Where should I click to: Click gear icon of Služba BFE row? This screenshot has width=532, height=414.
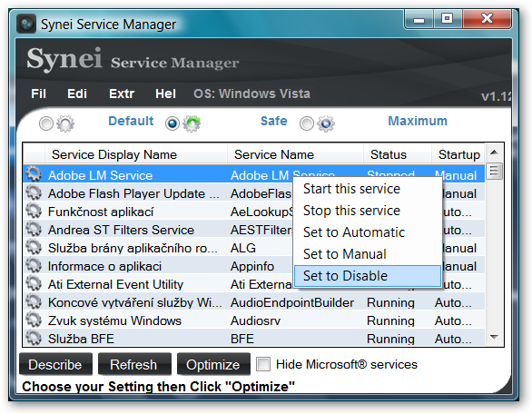[x=34, y=338]
